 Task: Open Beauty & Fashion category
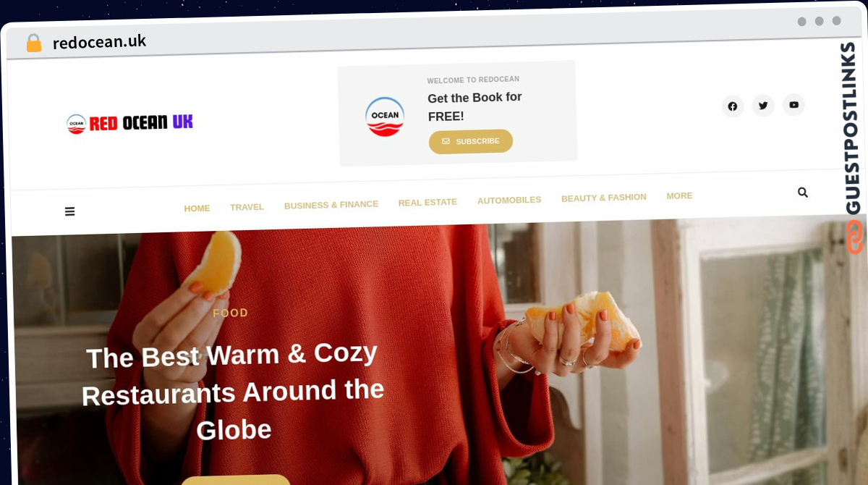click(604, 198)
